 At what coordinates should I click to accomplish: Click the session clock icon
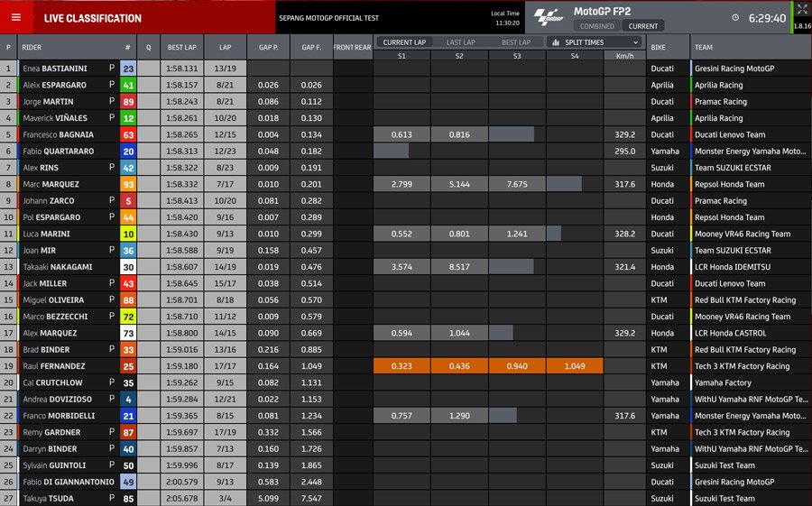coord(735,17)
